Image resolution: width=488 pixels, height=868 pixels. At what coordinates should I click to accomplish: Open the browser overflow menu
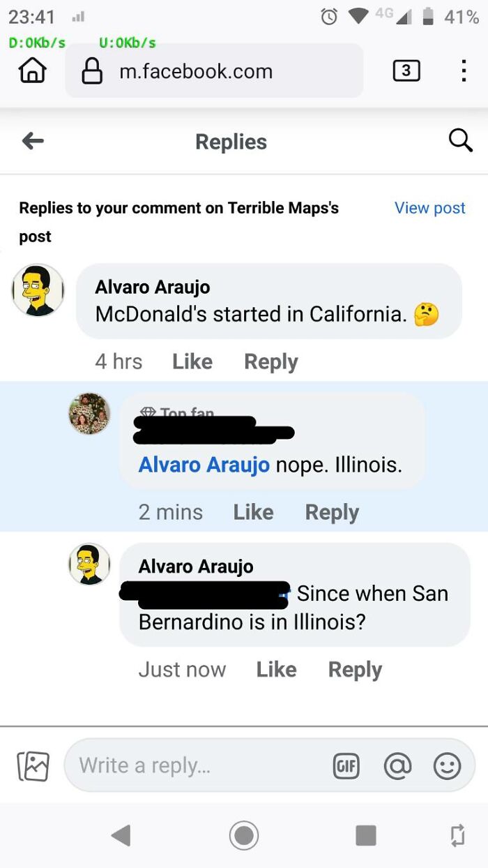coord(463,70)
